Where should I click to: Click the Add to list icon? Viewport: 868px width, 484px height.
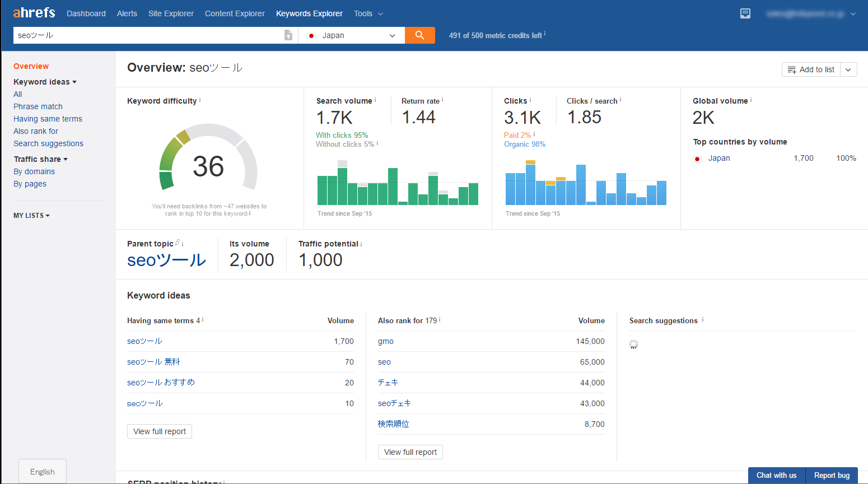pyautogui.click(x=792, y=69)
